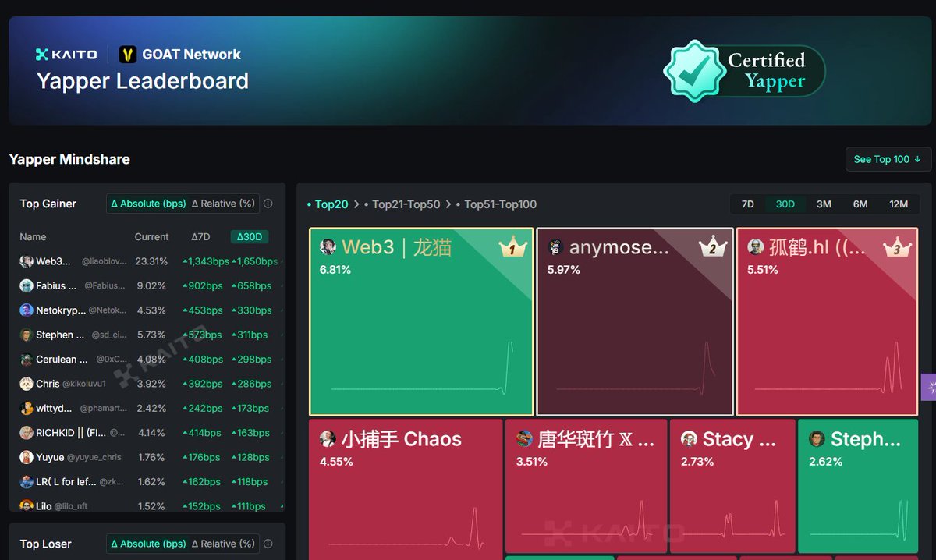The image size is (936, 560).
Task: Open the 唐华斑竹 name in treemap
Action: 596,439
